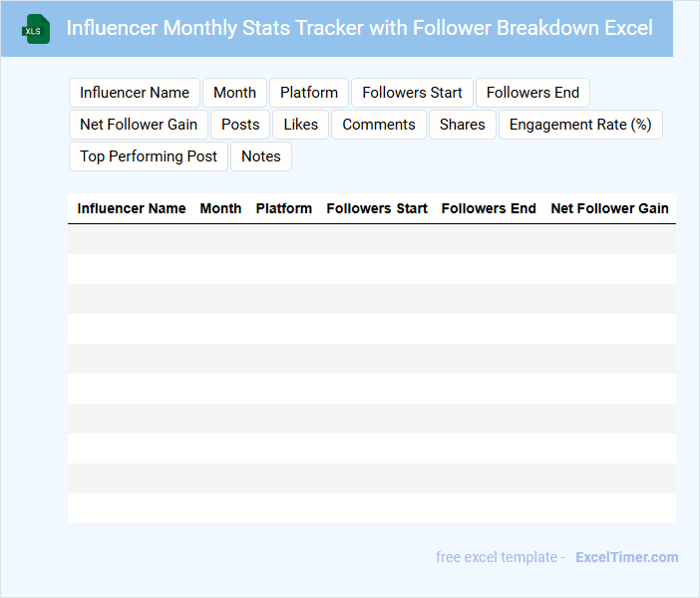This screenshot has width=700, height=598.
Task: Click the Month tag button
Action: click(x=234, y=93)
